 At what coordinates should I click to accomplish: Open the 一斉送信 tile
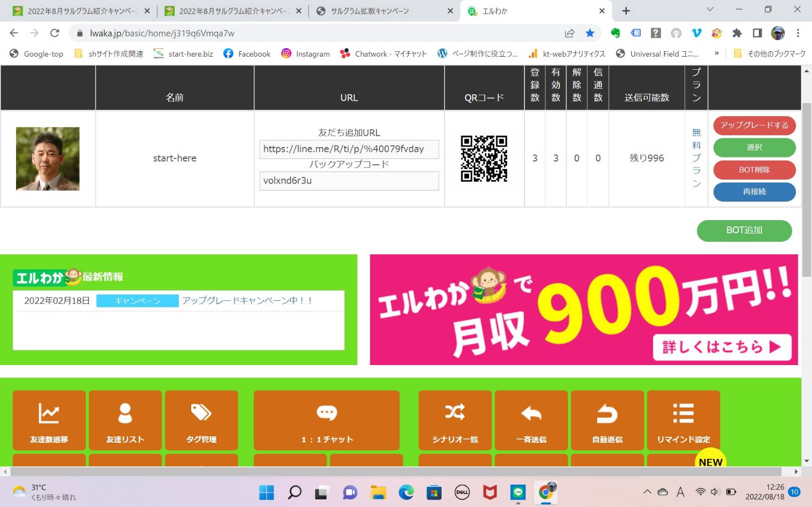click(x=531, y=420)
